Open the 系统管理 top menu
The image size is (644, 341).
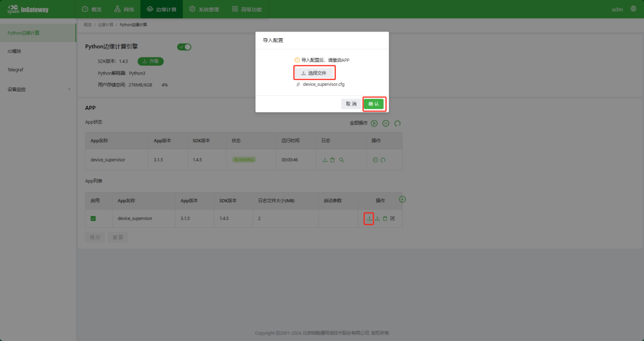pyautogui.click(x=204, y=9)
